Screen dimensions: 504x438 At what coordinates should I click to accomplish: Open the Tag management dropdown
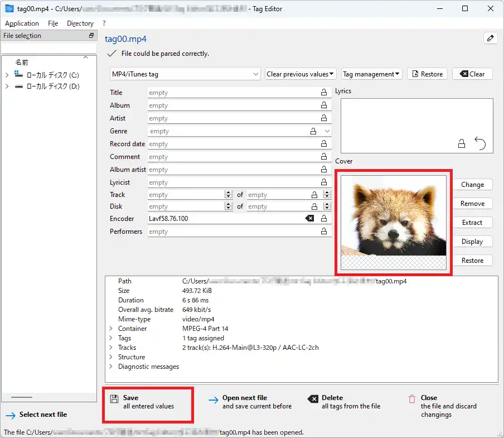click(371, 74)
